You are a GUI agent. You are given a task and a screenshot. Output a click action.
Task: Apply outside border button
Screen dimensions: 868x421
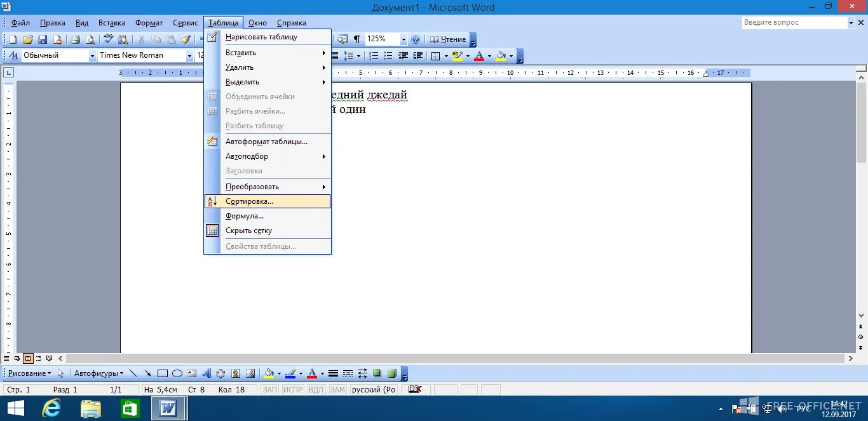(436, 56)
